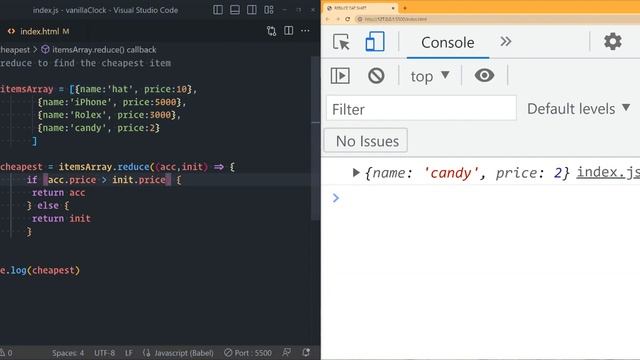Click the open changes compare icon
The image size is (640, 360).
point(271,31)
